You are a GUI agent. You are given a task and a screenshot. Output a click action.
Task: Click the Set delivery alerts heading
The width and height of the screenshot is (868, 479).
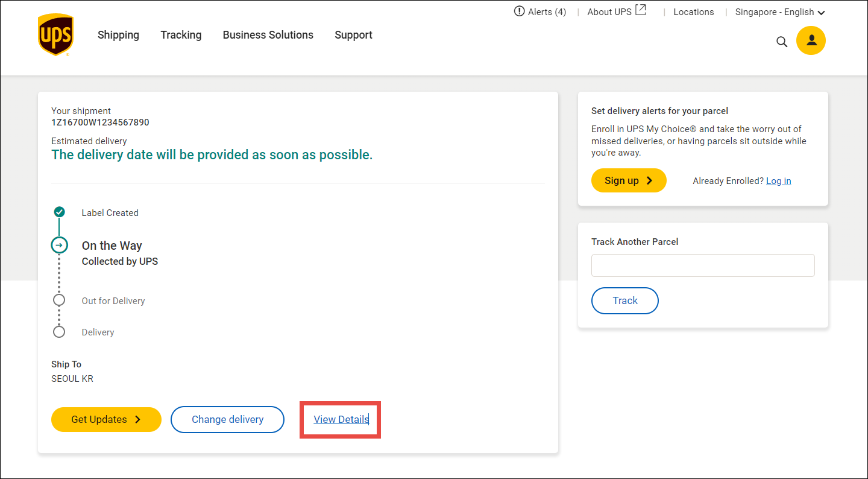coord(660,111)
